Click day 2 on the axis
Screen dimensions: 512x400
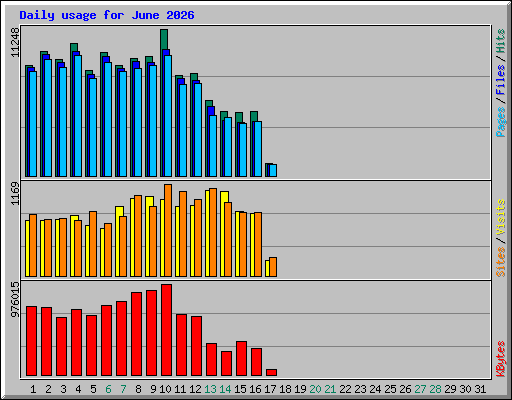(48, 389)
